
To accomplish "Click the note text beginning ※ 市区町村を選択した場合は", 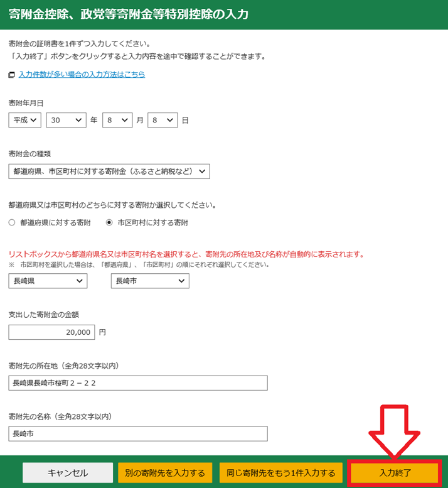I will (139, 265).
